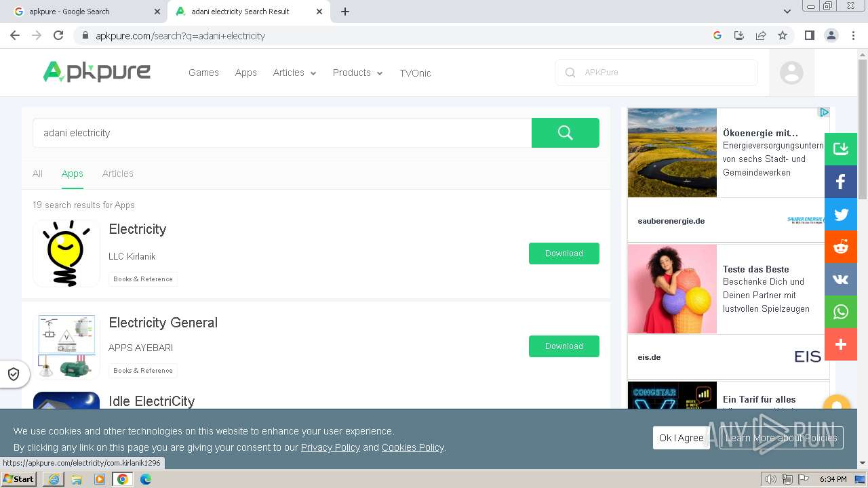Image resolution: width=868 pixels, height=488 pixels.
Task: Open the Electricity app title link
Action: [x=138, y=229]
